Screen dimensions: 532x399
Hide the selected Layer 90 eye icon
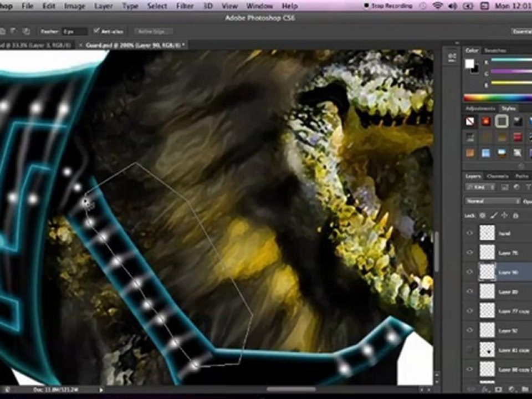(x=470, y=272)
